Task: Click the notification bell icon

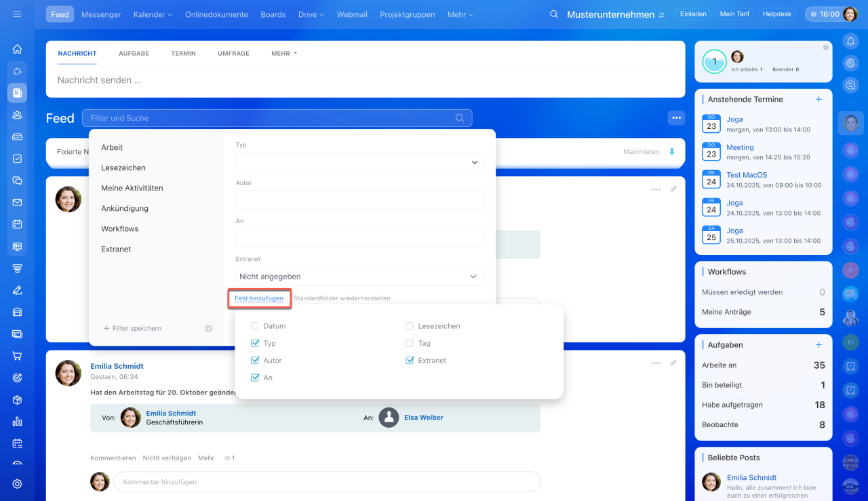Action: click(850, 41)
